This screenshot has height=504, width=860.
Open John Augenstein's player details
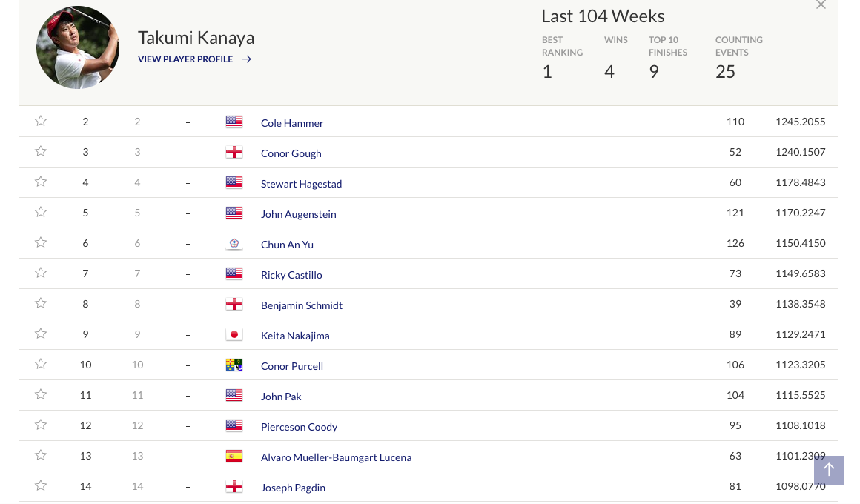(x=298, y=214)
